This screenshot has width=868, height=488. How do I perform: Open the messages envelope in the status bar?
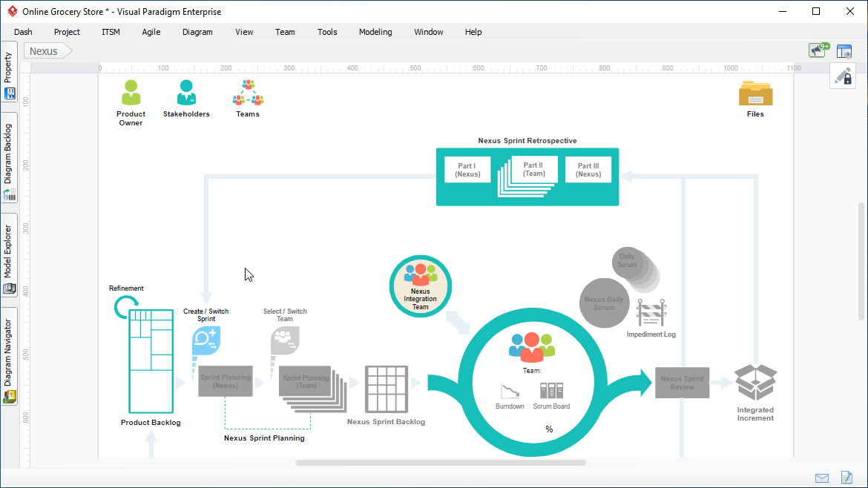821,478
